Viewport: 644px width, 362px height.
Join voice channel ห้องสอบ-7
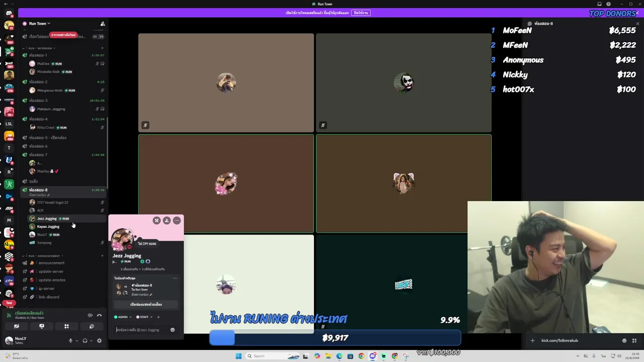pyautogui.click(x=63, y=155)
